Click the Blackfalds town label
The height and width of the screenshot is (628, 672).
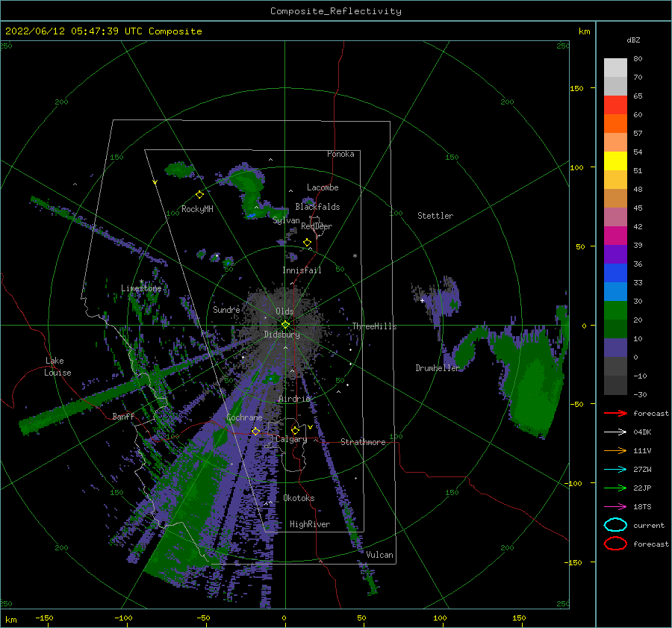click(317, 207)
